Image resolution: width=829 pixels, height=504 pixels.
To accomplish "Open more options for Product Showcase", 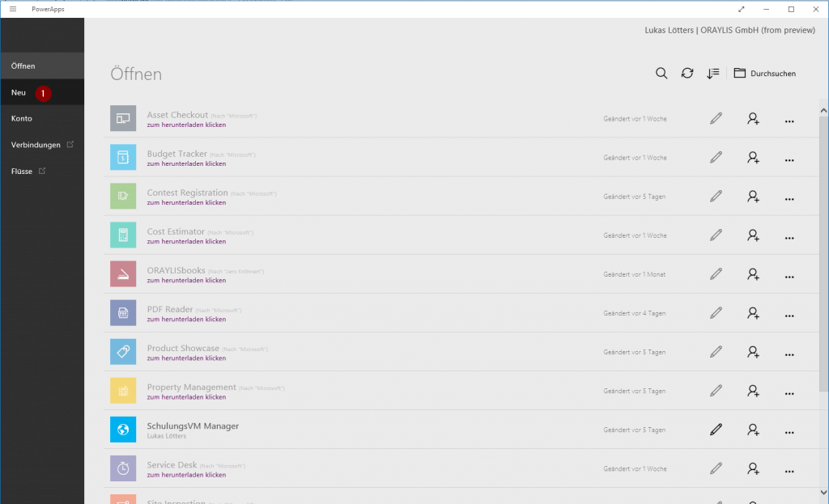I will click(789, 355).
